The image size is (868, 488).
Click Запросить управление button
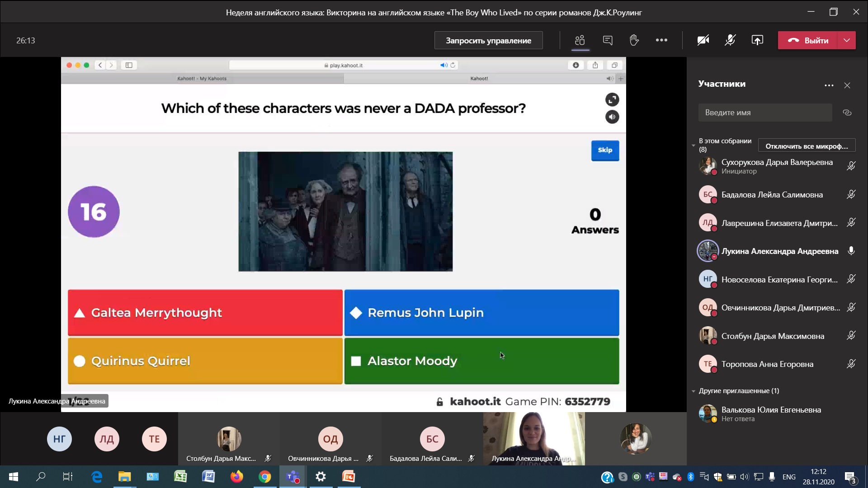pos(488,40)
